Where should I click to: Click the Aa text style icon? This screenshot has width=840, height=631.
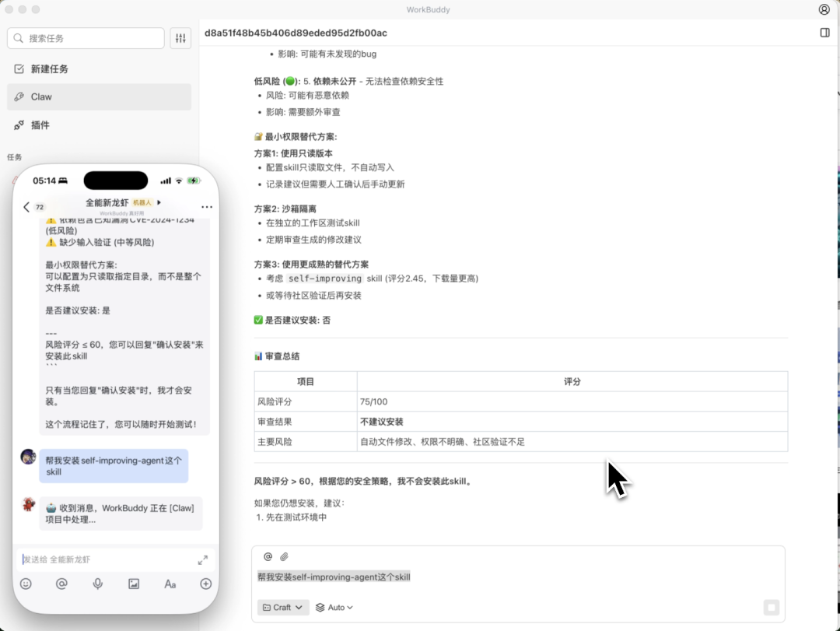pyautogui.click(x=170, y=584)
